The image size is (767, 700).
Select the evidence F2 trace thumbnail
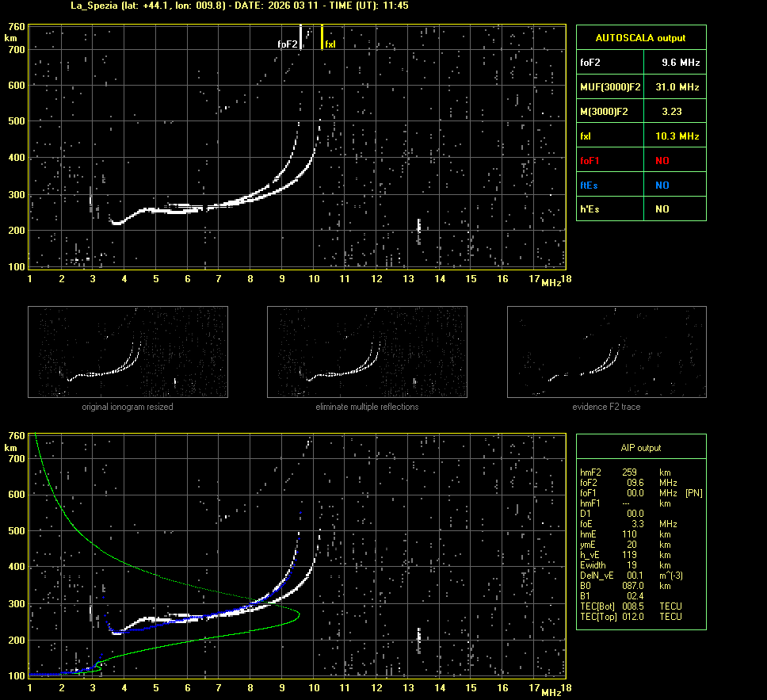(x=606, y=351)
